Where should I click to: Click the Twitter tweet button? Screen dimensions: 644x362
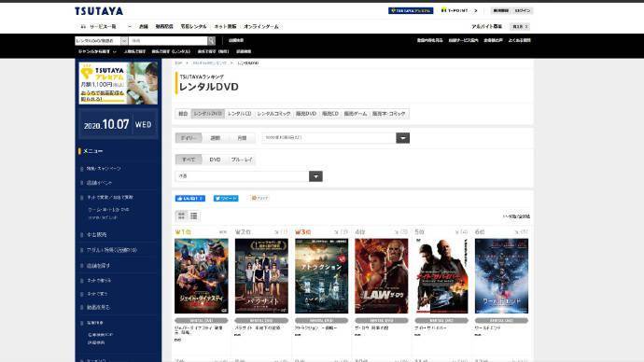[226, 198]
